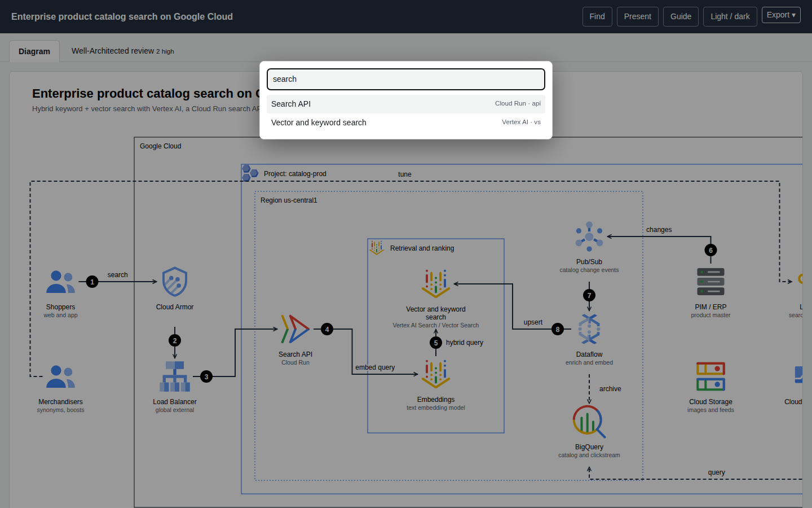Click the Project catalog-prod hexagon icon
This screenshot has width=812, height=508.
click(x=250, y=173)
